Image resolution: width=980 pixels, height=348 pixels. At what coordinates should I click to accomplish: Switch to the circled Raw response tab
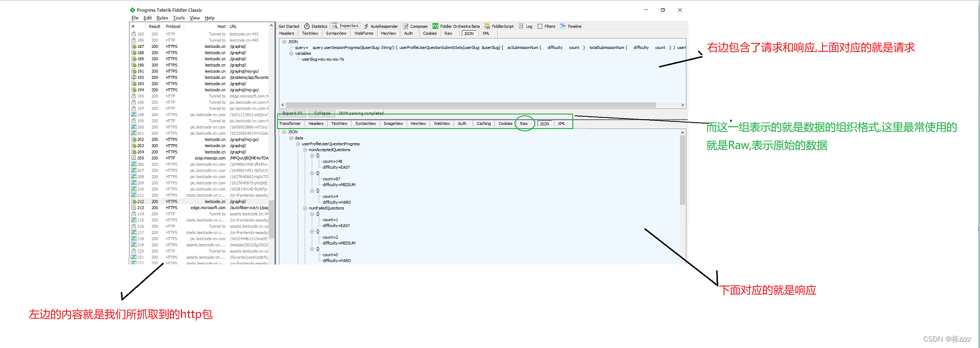click(x=524, y=124)
